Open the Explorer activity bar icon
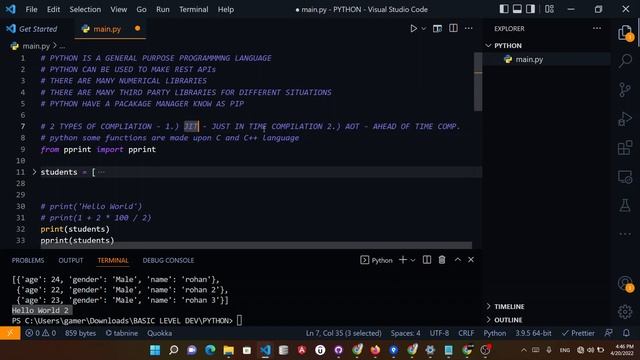The height and width of the screenshot is (360, 640). [x=625, y=33]
